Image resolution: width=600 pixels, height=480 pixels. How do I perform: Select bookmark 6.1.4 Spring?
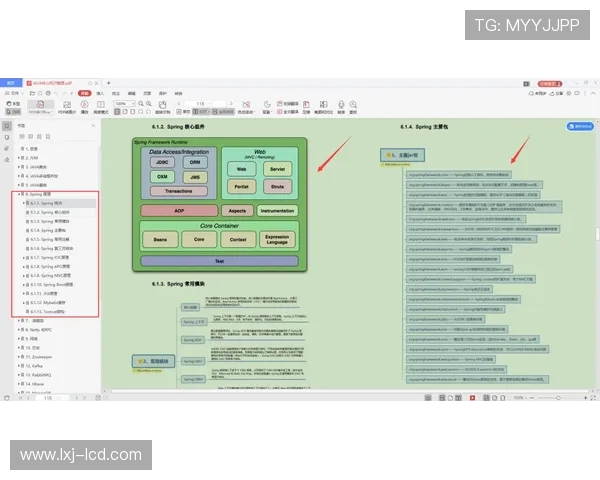48,230
